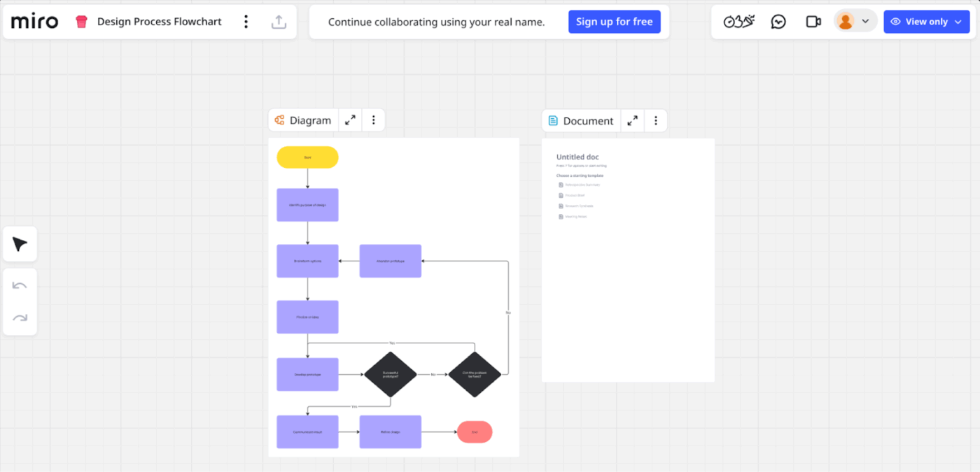Open the View only mode dropdown
Image resolution: width=980 pixels, height=472 pixels.
926,21
